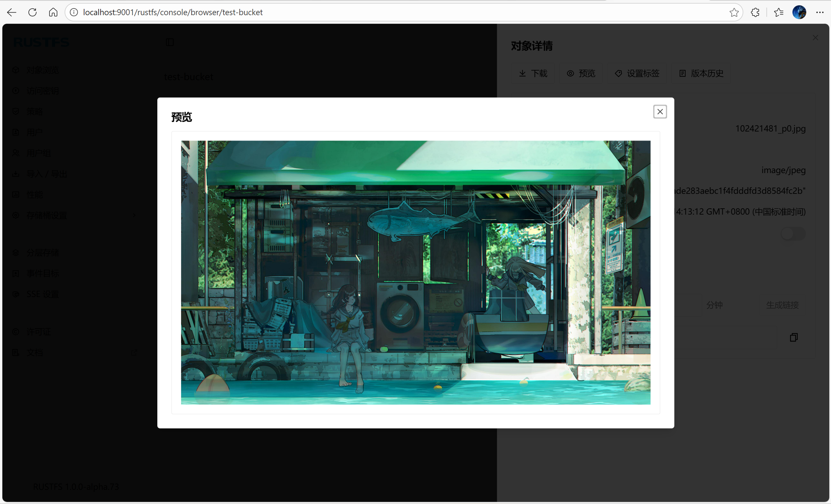This screenshot has width=831, height=504.
Task: Click the 生成链接 button
Action: point(783,305)
